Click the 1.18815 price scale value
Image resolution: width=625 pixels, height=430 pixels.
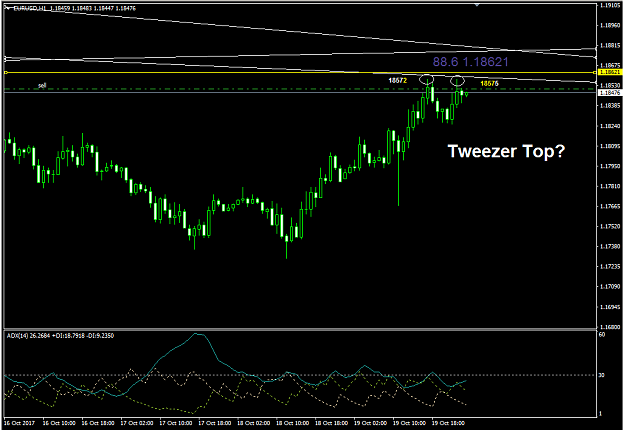[x=610, y=45]
